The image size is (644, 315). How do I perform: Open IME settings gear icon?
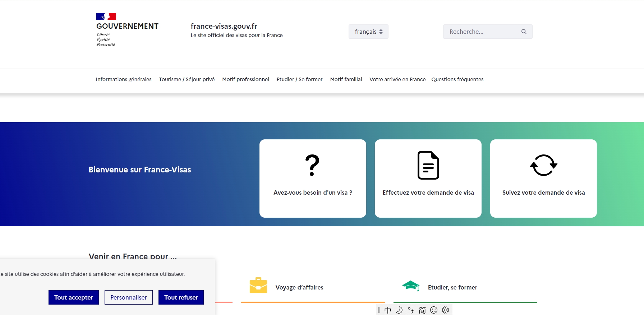pyautogui.click(x=445, y=310)
